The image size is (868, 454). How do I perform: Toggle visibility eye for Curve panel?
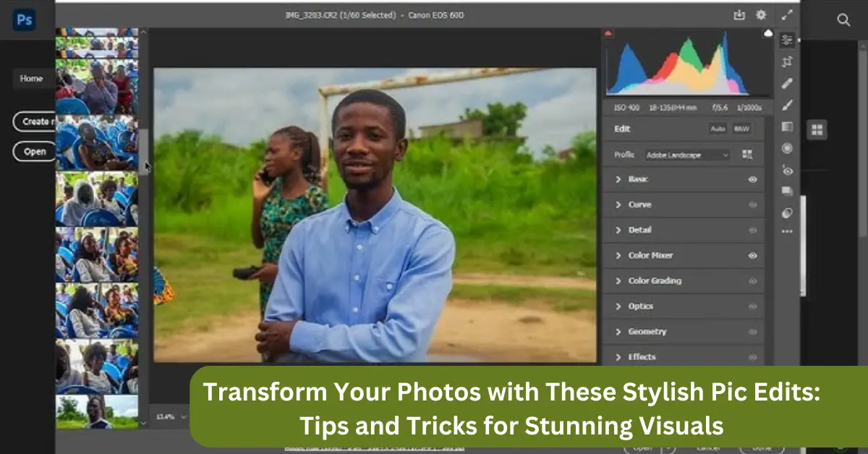tap(753, 205)
